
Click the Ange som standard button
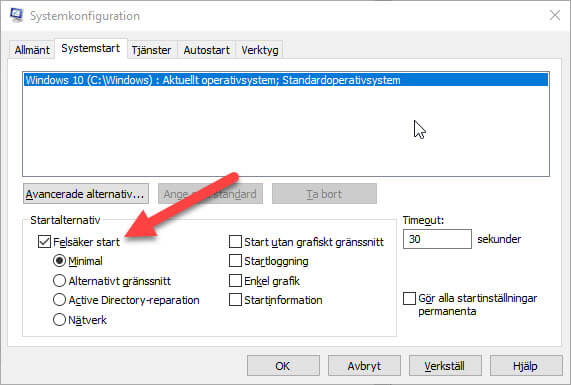click(210, 194)
